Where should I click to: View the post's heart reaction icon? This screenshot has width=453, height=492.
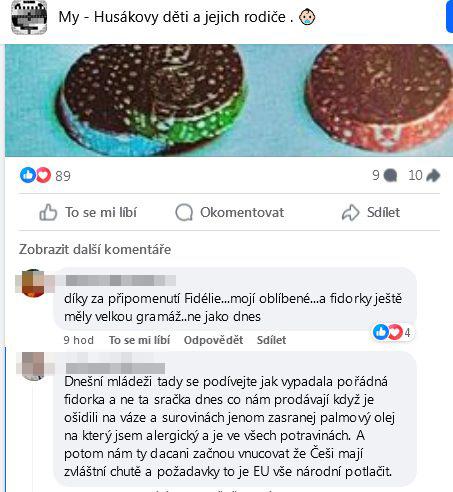(43, 175)
